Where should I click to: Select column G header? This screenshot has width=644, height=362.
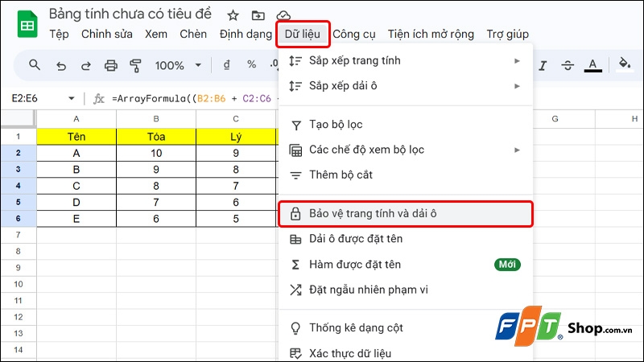click(x=555, y=119)
